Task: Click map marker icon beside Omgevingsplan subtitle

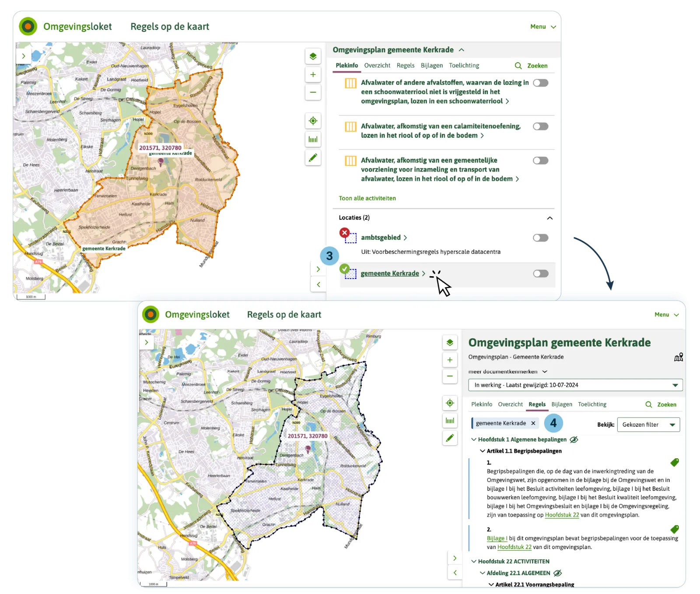Action: click(x=679, y=357)
